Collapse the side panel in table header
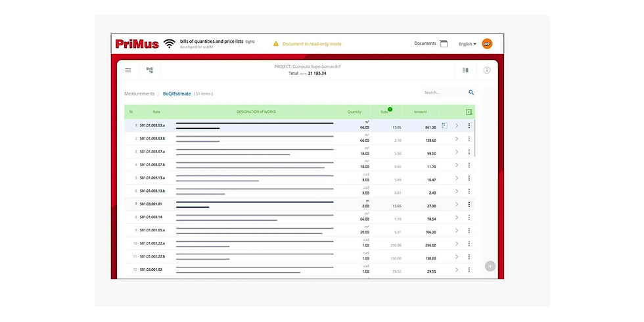The width and height of the screenshot is (644, 322). click(469, 112)
